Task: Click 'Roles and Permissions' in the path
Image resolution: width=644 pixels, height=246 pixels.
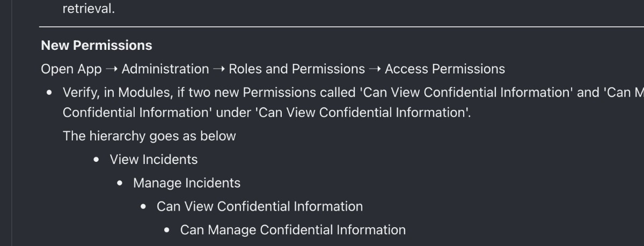Action: click(297, 69)
